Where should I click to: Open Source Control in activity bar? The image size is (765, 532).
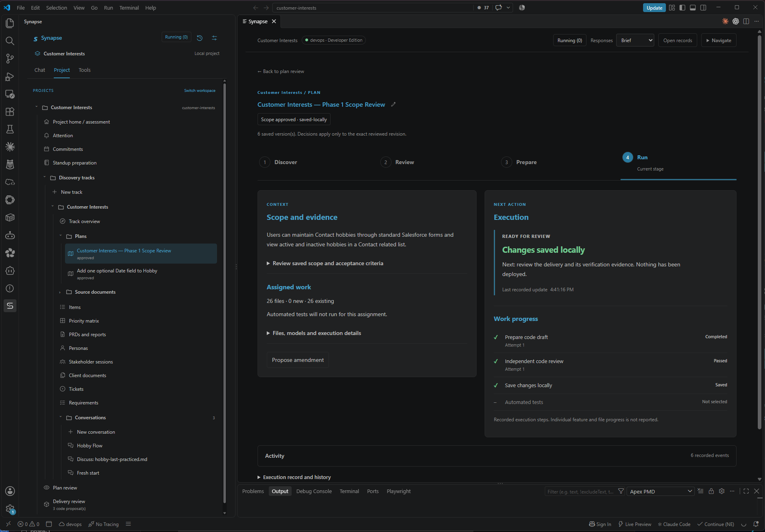(x=10, y=59)
